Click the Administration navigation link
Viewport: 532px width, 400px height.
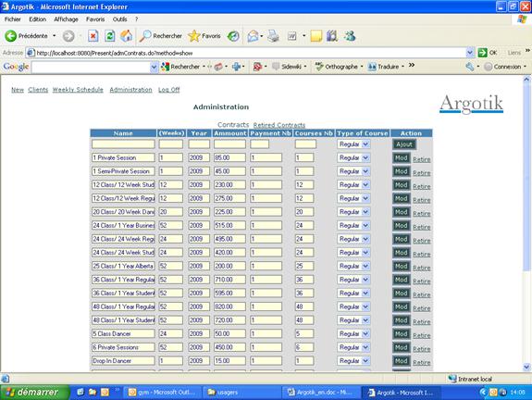[x=130, y=90]
